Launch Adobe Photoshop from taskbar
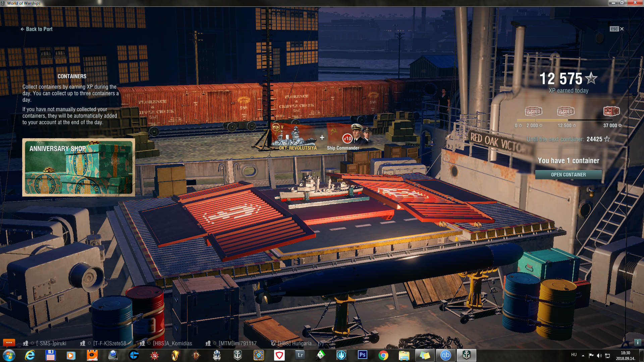644x362 pixels. 363,355
